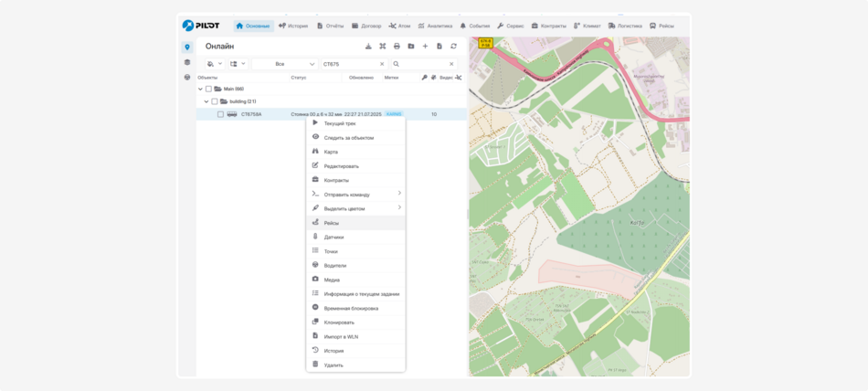Choose История in context menu

pyautogui.click(x=356, y=351)
